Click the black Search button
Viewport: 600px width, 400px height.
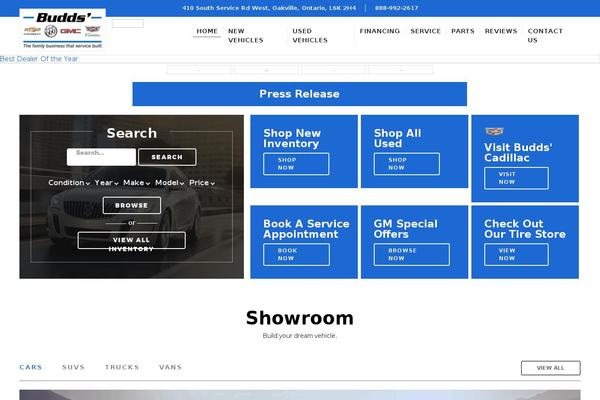(167, 157)
